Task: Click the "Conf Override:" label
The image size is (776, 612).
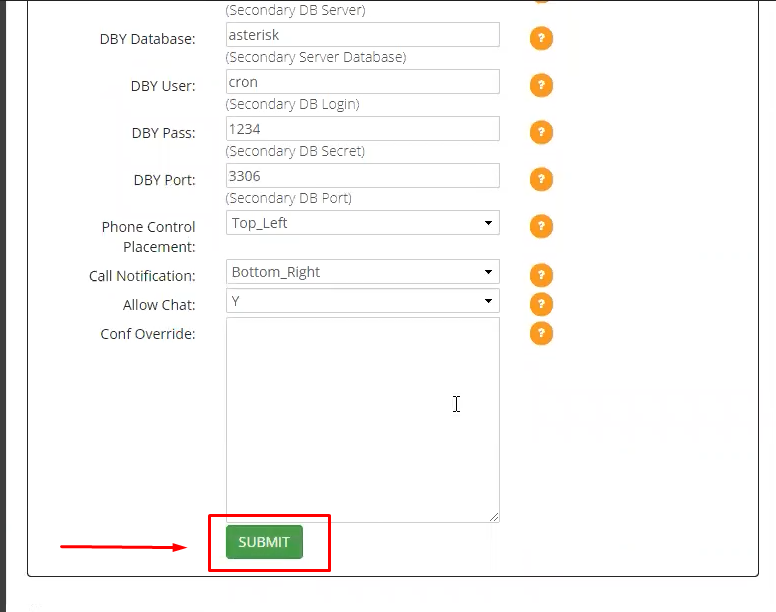Action: point(147,334)
